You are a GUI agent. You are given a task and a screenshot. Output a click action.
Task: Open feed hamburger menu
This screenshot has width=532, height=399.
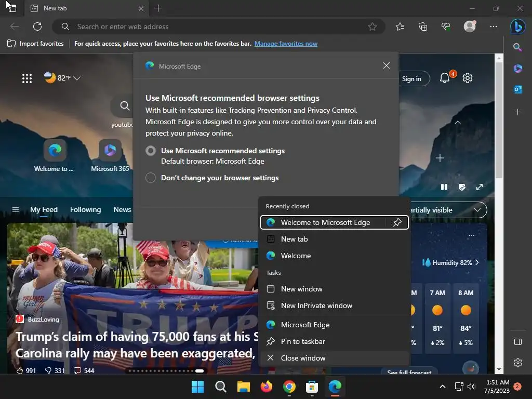15,210
